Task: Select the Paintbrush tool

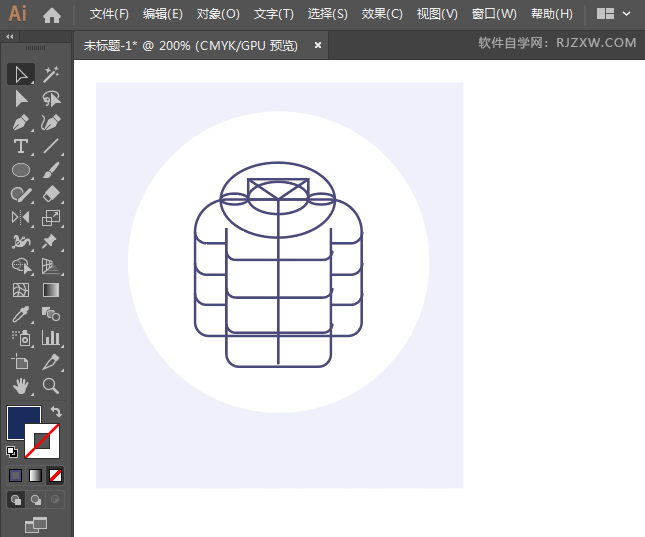Action: pos(51,170)
